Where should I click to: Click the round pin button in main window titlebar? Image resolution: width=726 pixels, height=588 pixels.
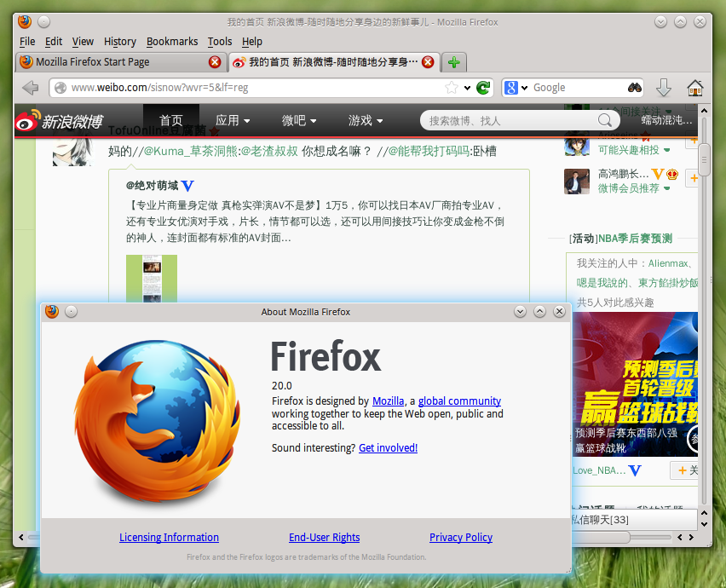(x=43, y=22)
